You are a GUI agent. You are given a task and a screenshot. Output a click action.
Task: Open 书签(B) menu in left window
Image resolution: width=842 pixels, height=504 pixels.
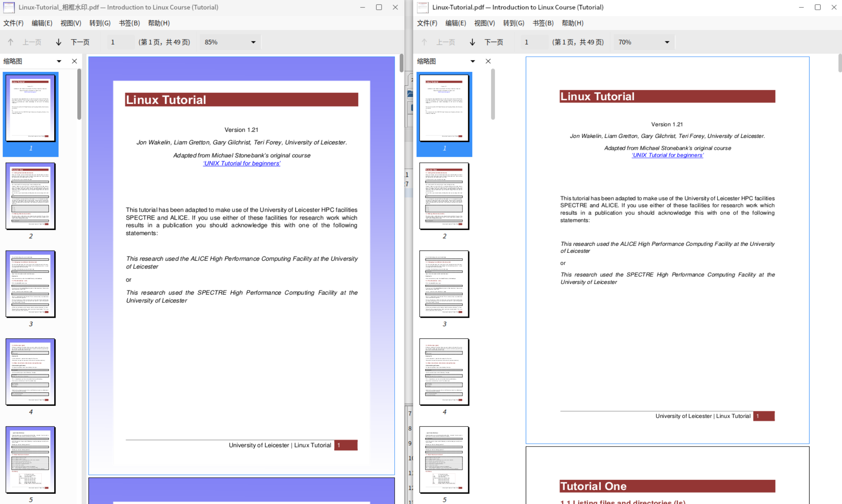pos(129,23)
